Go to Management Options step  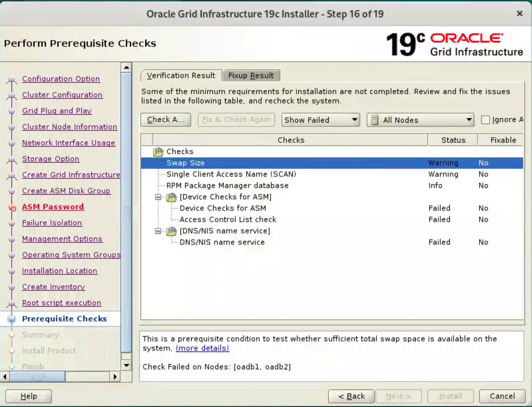point(62,239)
